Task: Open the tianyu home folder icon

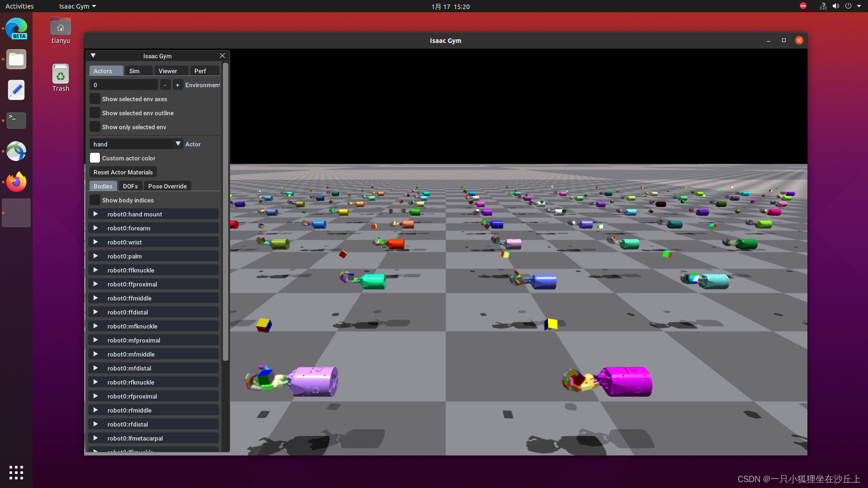Action: (61, 30)
